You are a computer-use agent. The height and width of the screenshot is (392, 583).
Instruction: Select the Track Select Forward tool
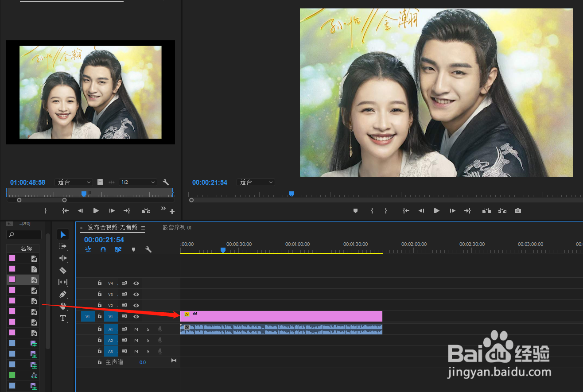tap(63, 246)
